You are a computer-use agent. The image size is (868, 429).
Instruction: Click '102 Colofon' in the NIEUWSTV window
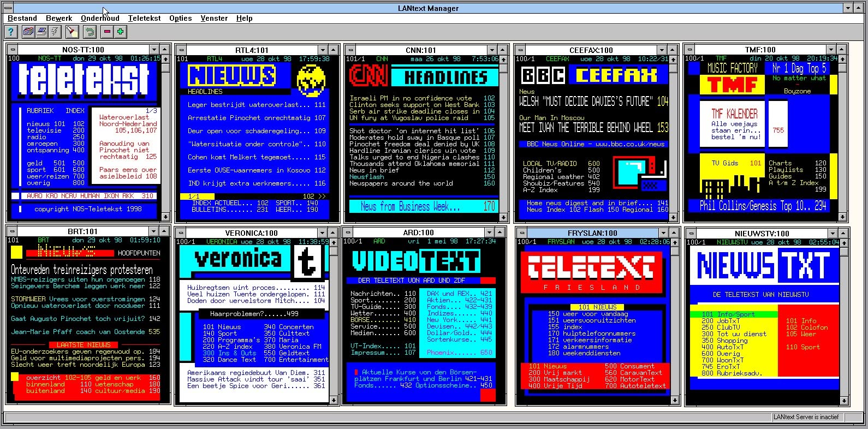(x=807, y=327)
